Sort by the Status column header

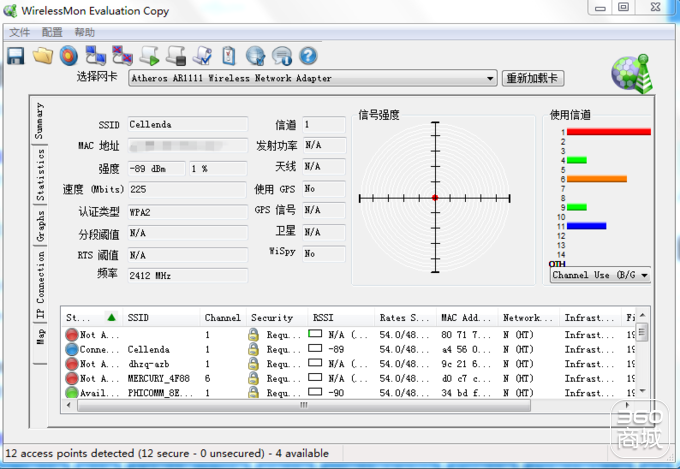click(92, 318)
